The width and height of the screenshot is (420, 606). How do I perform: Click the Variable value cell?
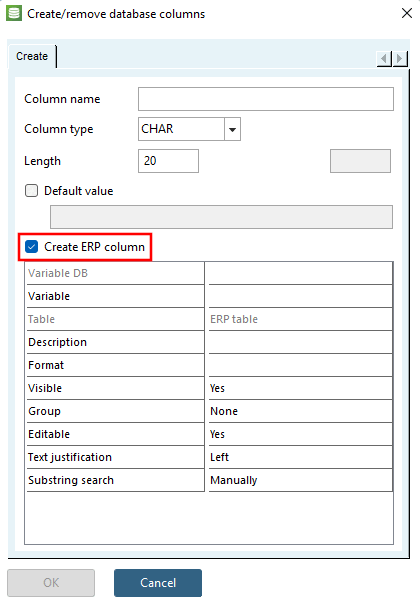[301, 296]
